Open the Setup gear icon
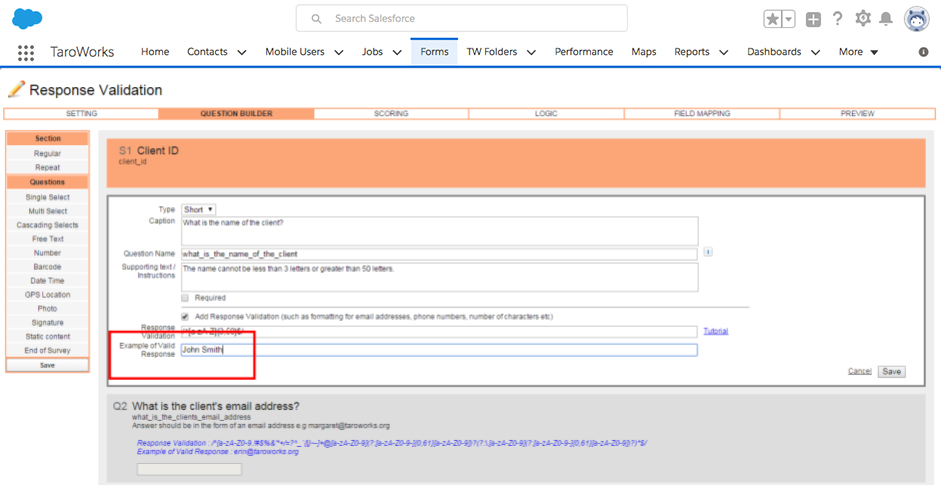941x485 pixels. [862, 19]
